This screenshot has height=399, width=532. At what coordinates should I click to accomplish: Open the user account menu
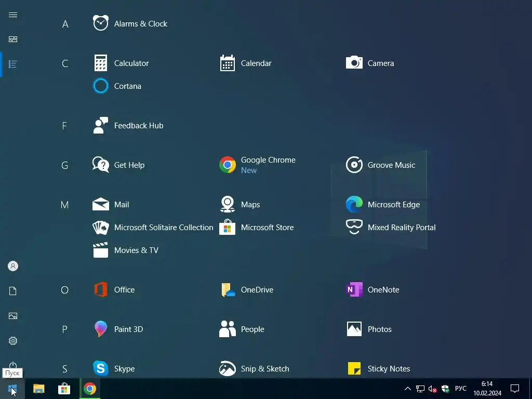tap(13, 266)
